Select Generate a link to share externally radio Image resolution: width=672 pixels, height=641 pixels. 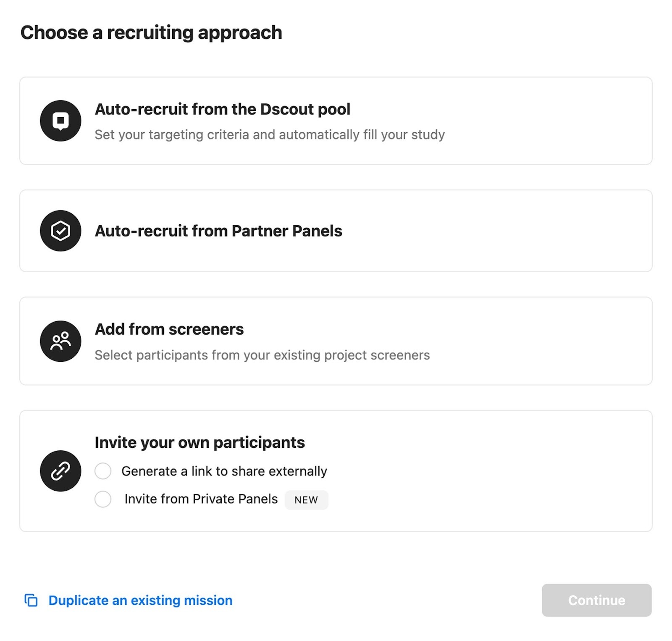pos(103,471)
